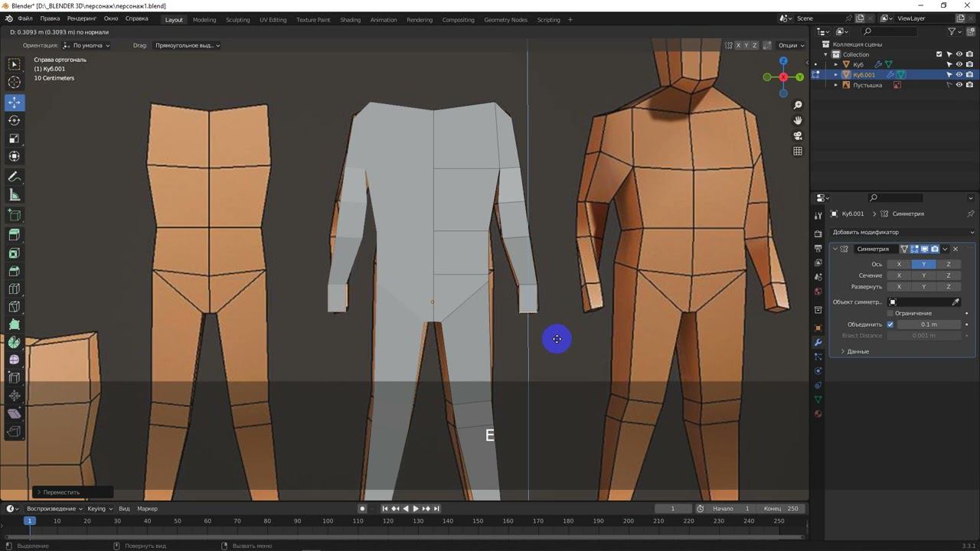The image size is (980, 551).
Task: Click the Объединить distance 0.1 m field
Action: point(929,324)
